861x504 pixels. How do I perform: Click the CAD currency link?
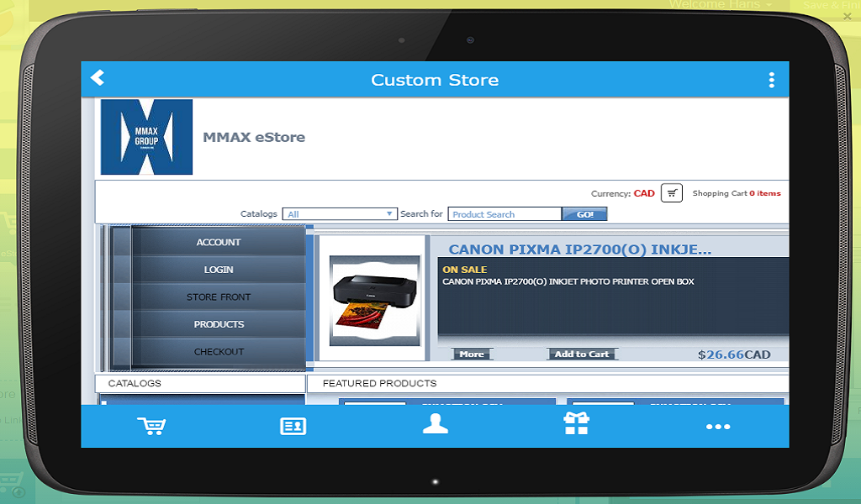(644, 193)
